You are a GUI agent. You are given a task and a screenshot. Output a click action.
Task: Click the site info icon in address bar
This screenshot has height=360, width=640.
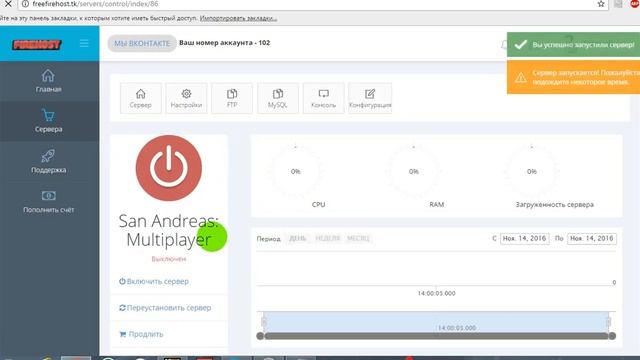[25, 4]
